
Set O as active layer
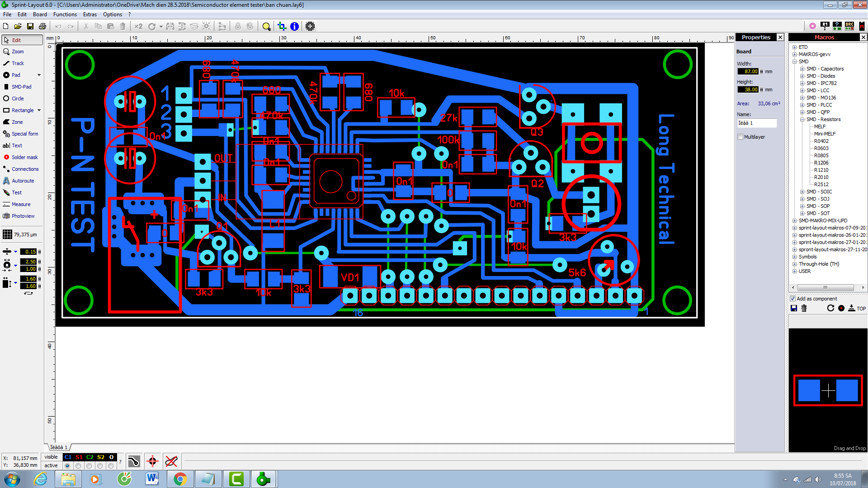click(x=111, y=466)
